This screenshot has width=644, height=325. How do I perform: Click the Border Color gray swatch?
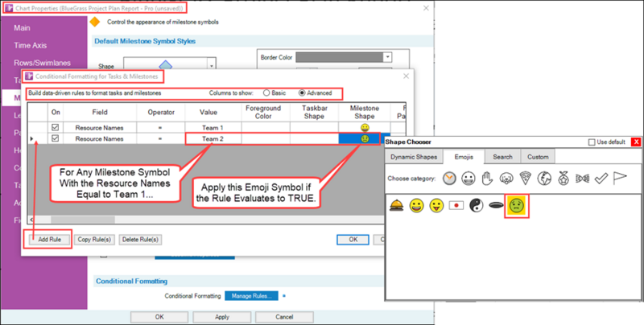tap(340, 57)
